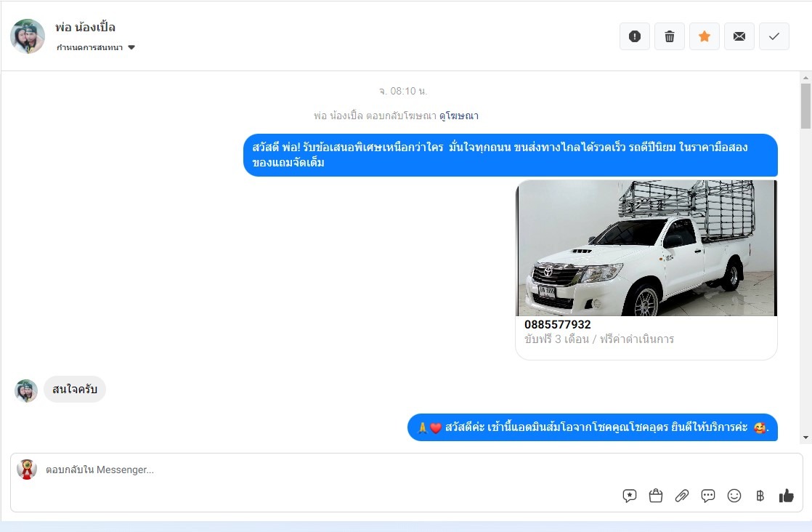This screenshot has height=532, width=812.
Task: Click the Baht payment request icon
Action: pyautogui.click(x=760, y=496)
